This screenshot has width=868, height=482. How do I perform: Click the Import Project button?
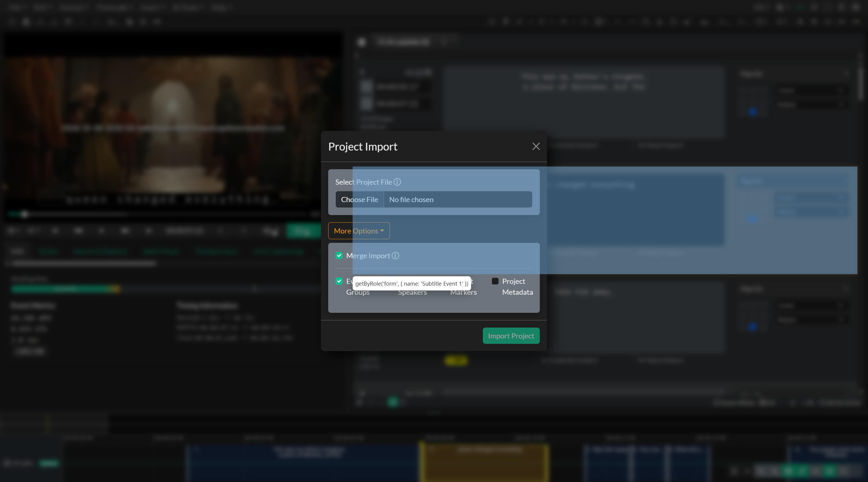tap(511, 336)
